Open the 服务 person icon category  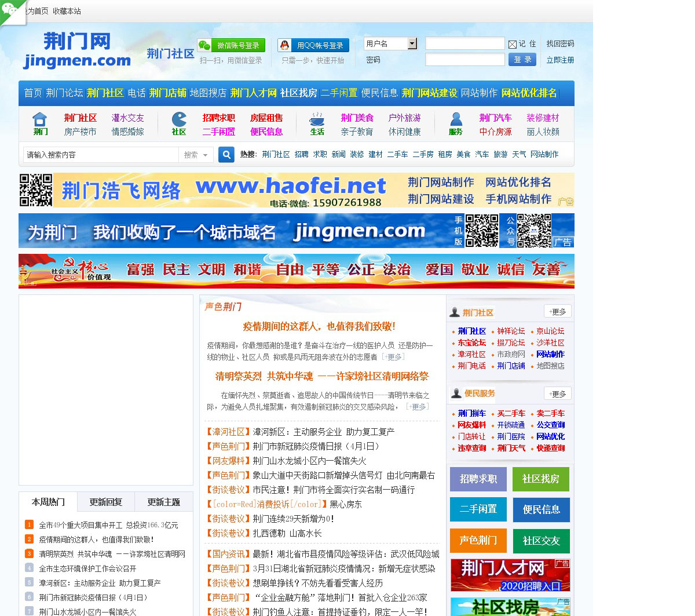[456, 123]
